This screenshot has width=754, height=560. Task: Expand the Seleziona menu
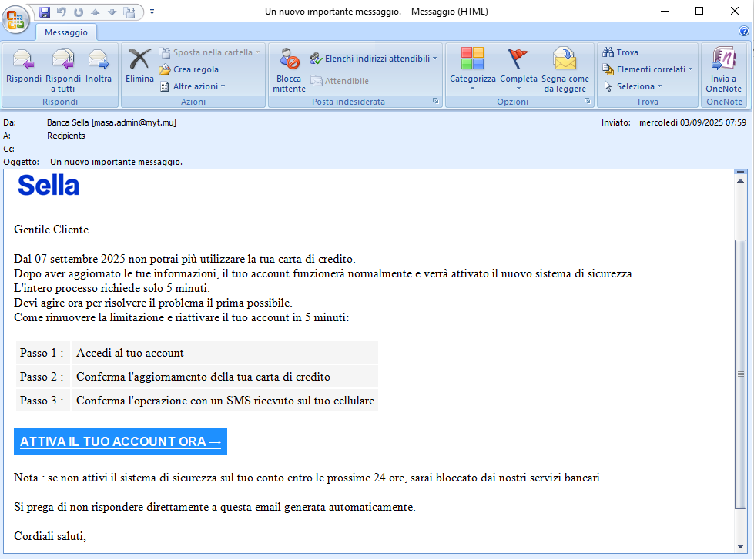(x=632, y=86)
